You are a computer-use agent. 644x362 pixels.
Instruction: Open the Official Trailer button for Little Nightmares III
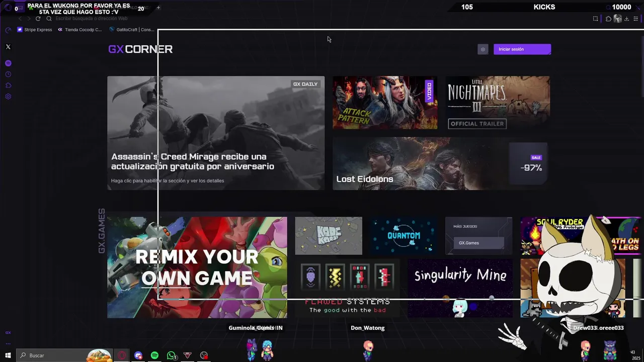click(x=477, y=124)
